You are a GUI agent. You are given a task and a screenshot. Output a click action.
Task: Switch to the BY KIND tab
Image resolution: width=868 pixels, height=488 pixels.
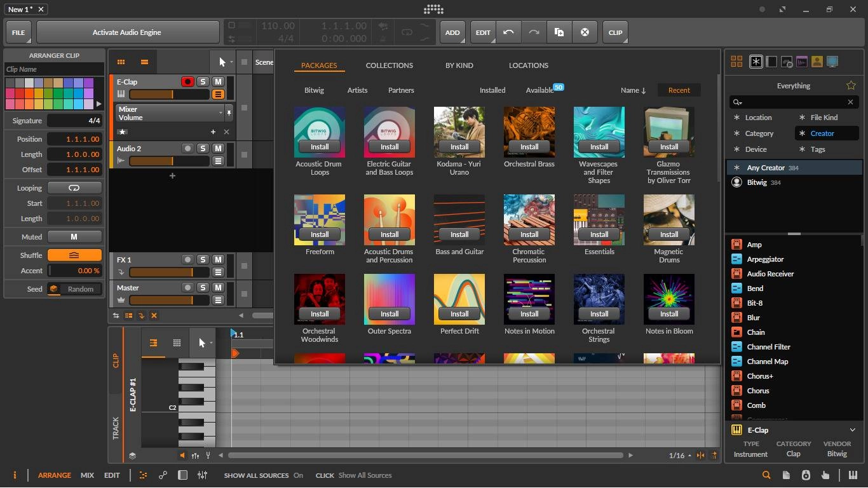pos(459,65)
